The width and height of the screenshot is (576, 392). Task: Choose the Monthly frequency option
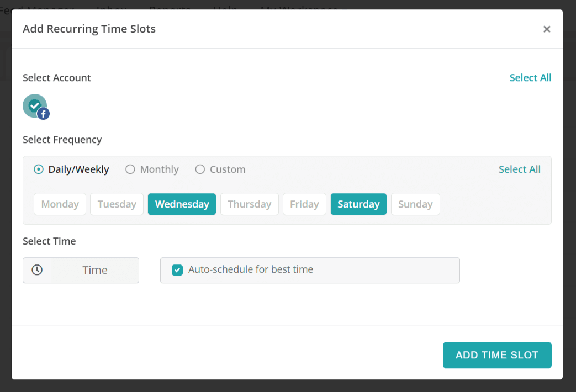[130, 169]
